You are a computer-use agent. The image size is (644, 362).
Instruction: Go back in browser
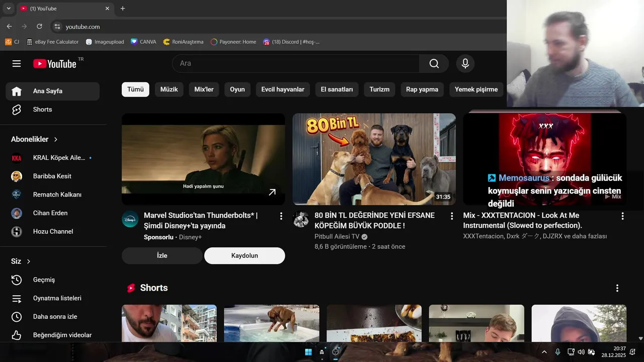[9, 27]
